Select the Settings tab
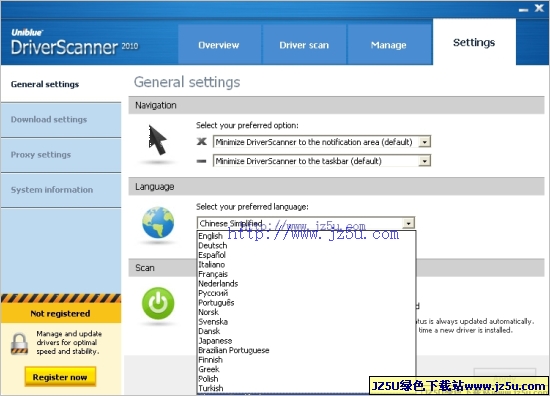 [474, 42]
